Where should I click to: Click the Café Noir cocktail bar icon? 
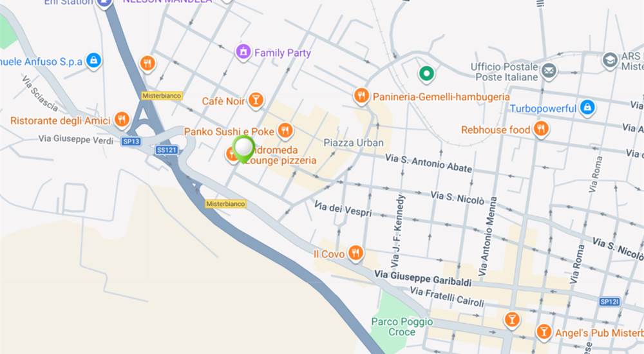(256, 100)
